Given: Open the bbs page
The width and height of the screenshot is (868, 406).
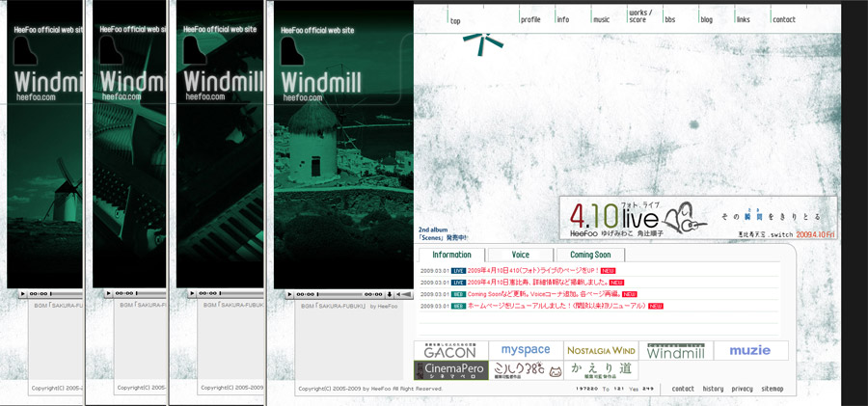Looking at the screenshot, I should (x=670, y=19).
